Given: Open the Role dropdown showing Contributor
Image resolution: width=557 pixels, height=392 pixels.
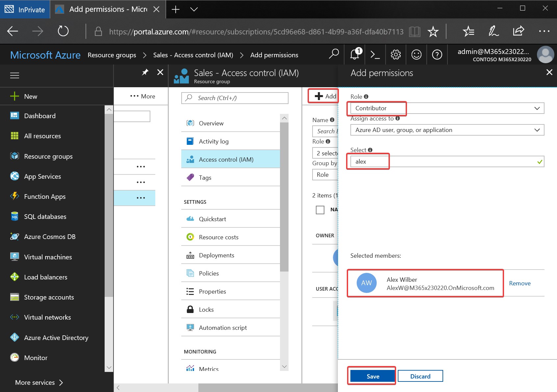Looking at the screenshot, I should pyautogui.click(x=447, y=108).
